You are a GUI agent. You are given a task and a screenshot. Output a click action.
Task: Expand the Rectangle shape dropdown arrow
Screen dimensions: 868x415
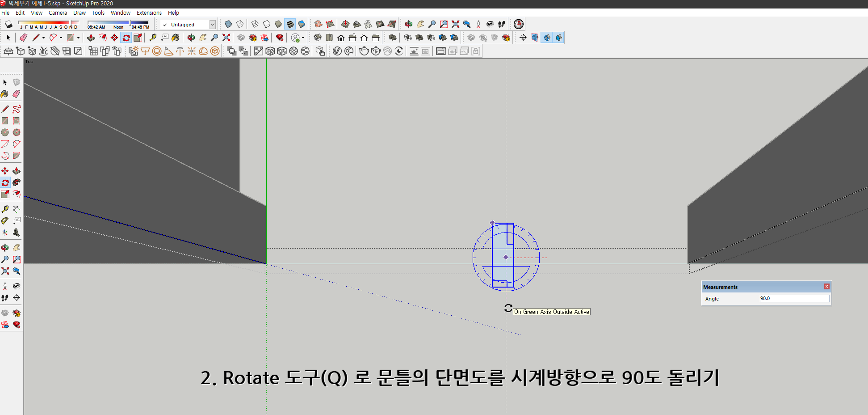(78, 38)
